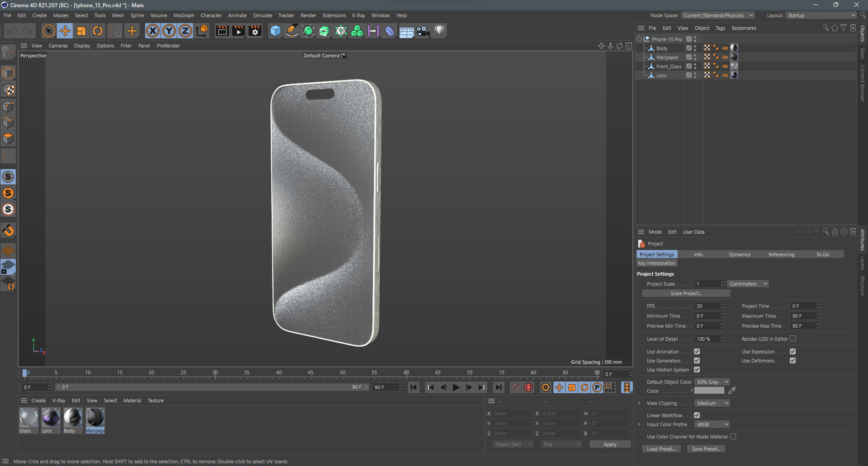Image resolution: width=868 pixels, height=466 pixels.
Task: Click the Scale Project button
Action: point(686,293)
